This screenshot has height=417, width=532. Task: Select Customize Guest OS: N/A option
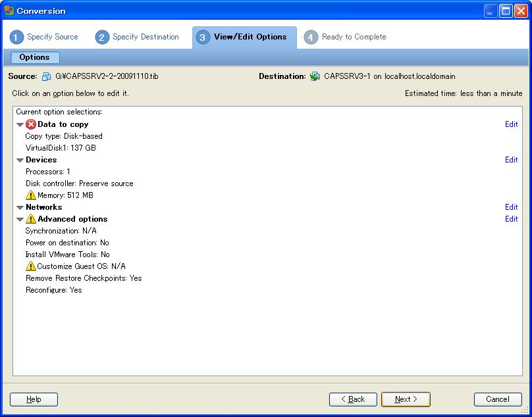[82, 266]
